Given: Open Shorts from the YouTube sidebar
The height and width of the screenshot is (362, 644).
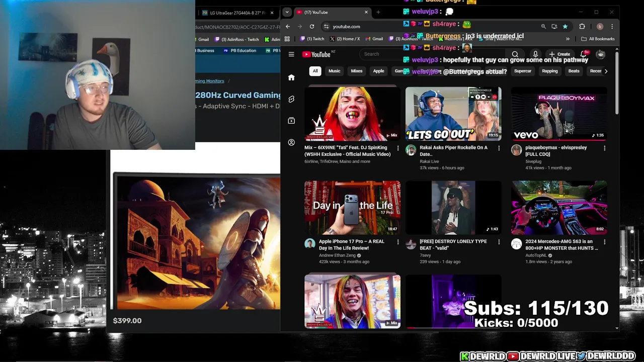Looking at the screenshot, I should [x=291, y=99].
